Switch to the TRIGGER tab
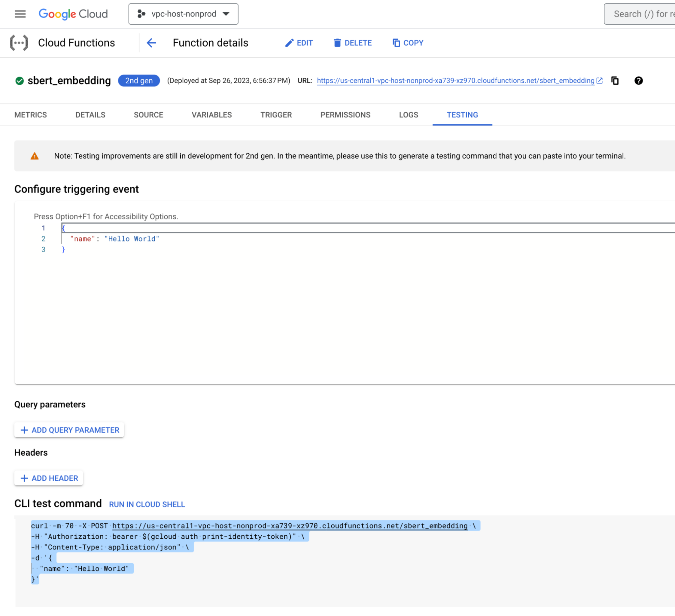The width and height of the screenshot is (675, 616). (276, 115)
